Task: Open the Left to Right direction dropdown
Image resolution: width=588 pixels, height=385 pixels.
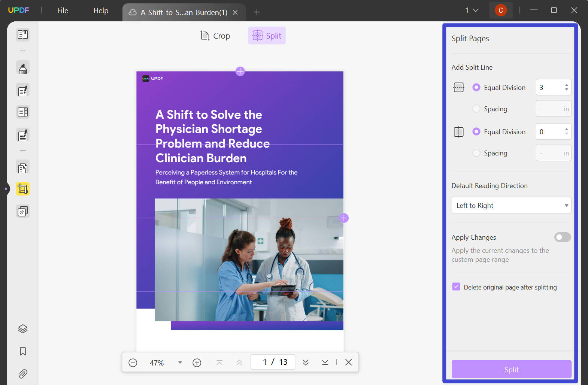Action: pos(511,205)
